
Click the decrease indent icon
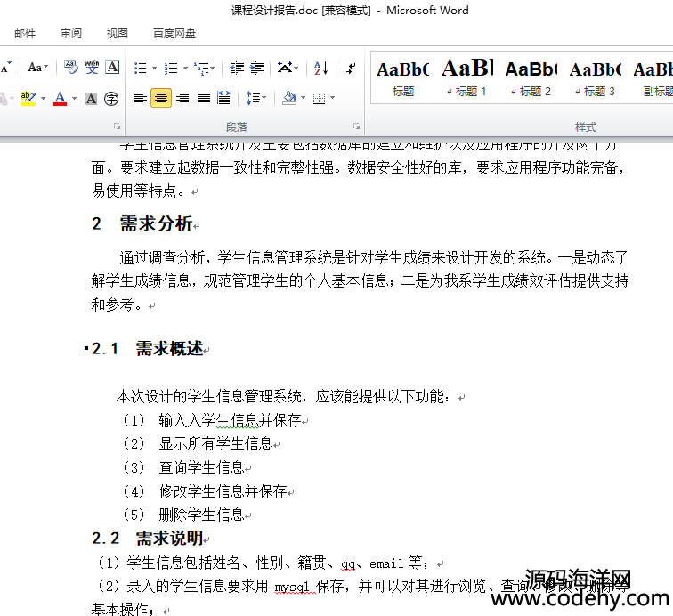(237, 68)
